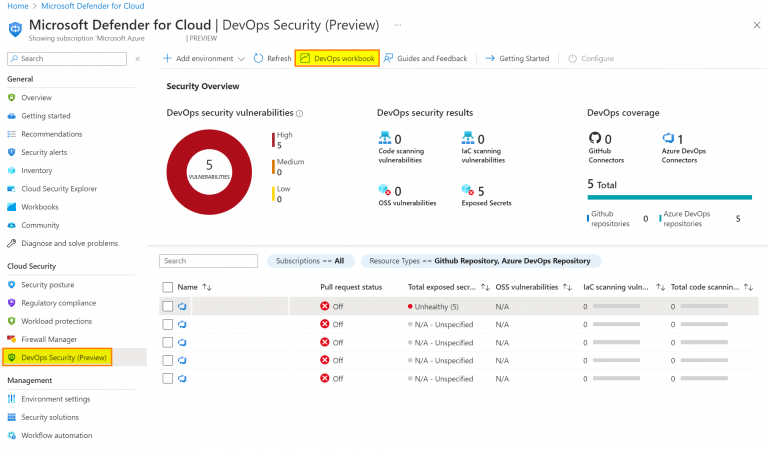Select Regulatory compliance in sidebar

(58, 303)
